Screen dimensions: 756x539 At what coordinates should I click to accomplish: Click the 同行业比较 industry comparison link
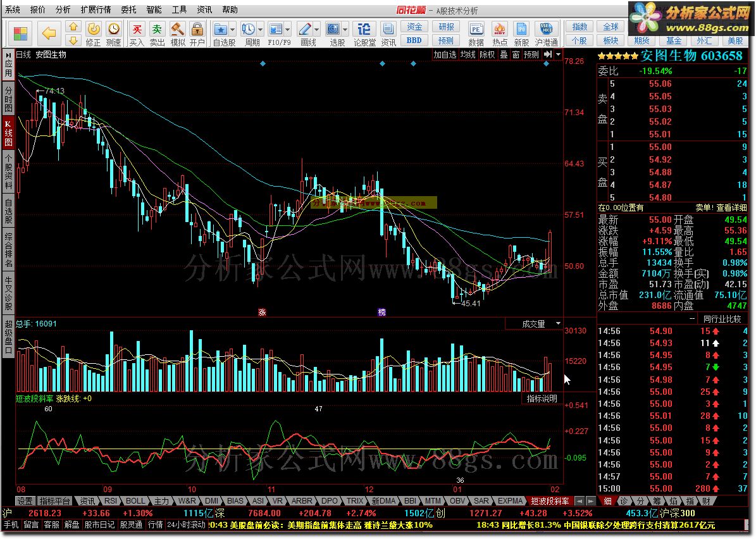click(x=722, y=319)
